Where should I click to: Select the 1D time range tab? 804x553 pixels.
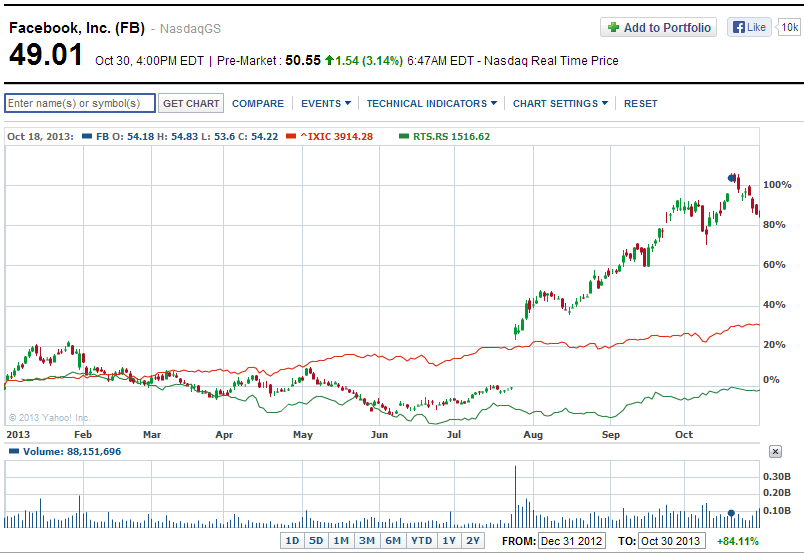tap(292, 541)
